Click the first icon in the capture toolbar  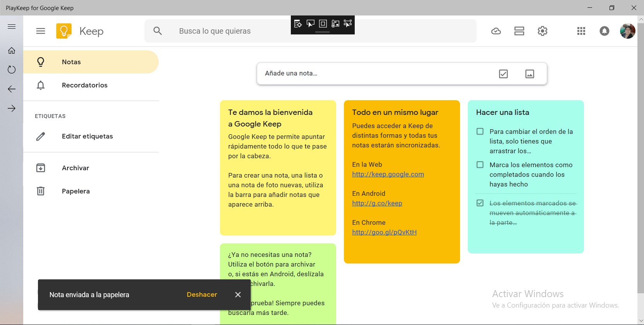click(x=298, y=24)
